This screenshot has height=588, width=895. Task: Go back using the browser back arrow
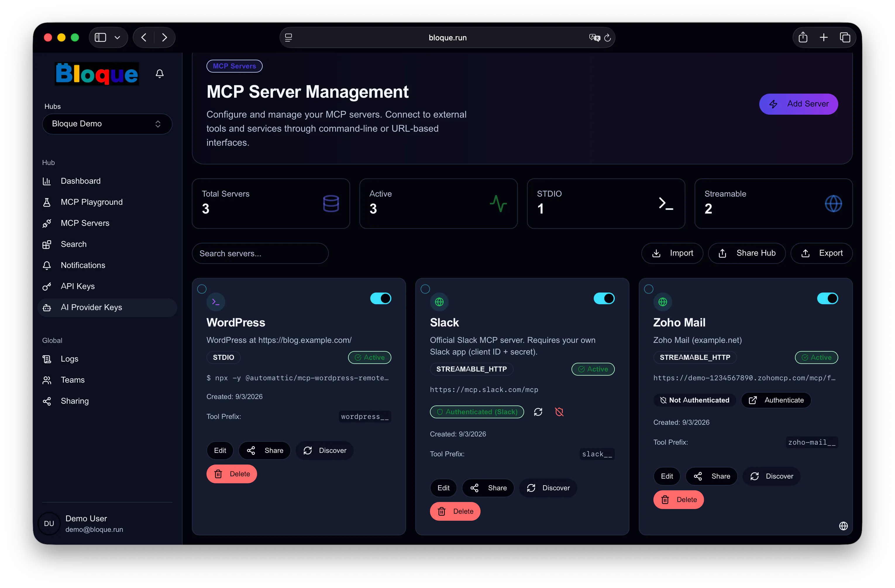coord(144,37)
